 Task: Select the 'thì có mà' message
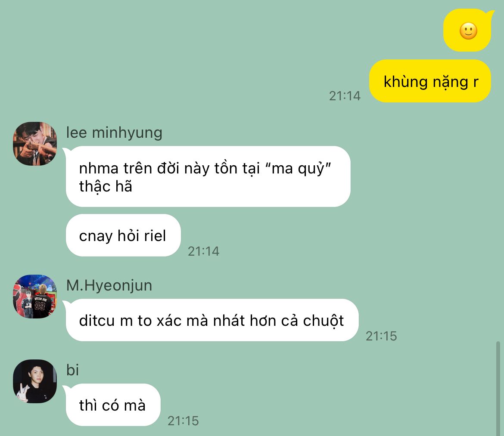[x=112, y=405]
